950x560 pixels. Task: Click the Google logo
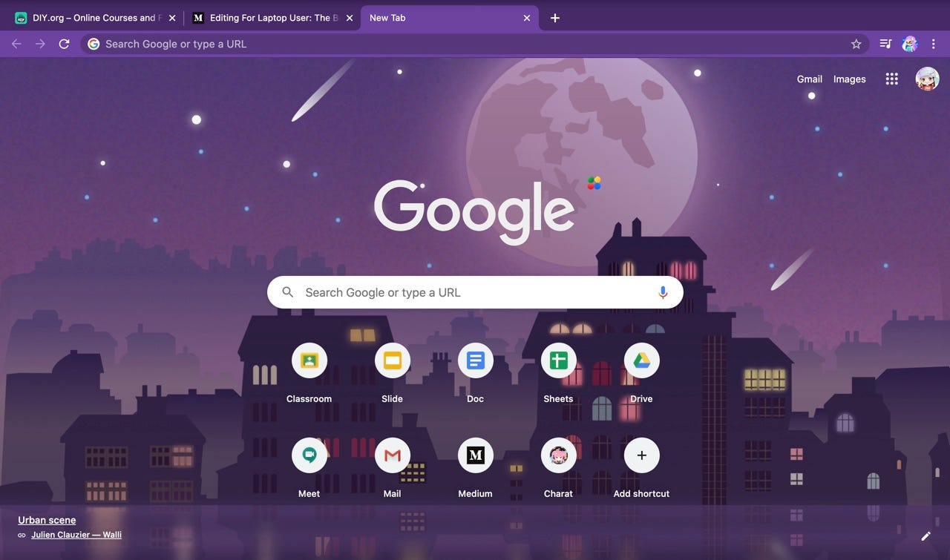click(474, 211)
